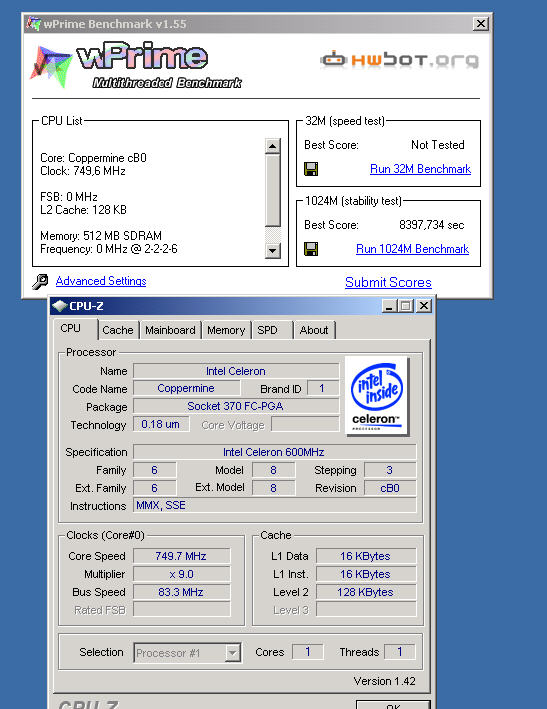Click the Cores count field
Screen dimensions: 547x709
pos(308,652)
